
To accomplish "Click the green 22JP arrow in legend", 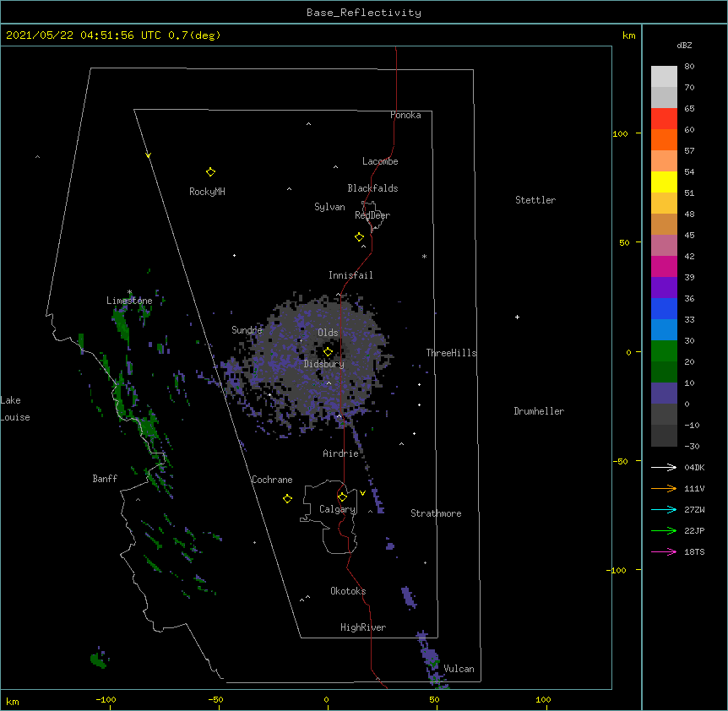I will (x=664, y=530).
